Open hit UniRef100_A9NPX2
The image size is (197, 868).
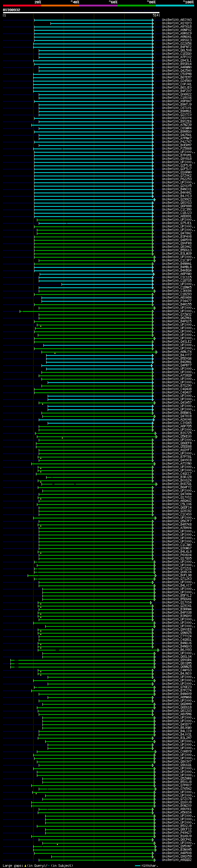(177, 30)
